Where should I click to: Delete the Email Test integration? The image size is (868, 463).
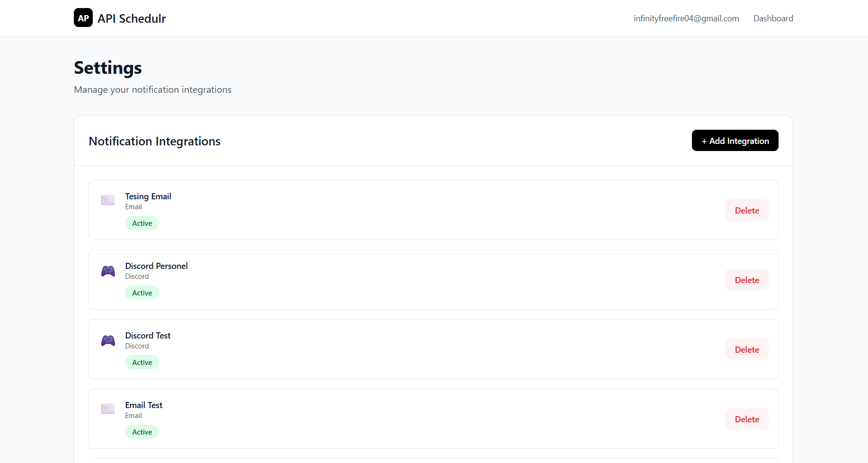pyautogui.click(x=746, y=418)
